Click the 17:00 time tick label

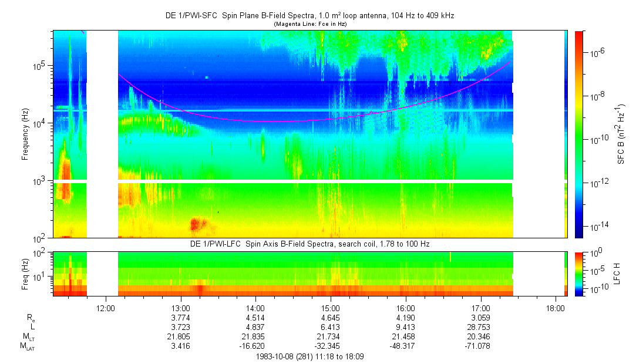click(x=480, y=308)
